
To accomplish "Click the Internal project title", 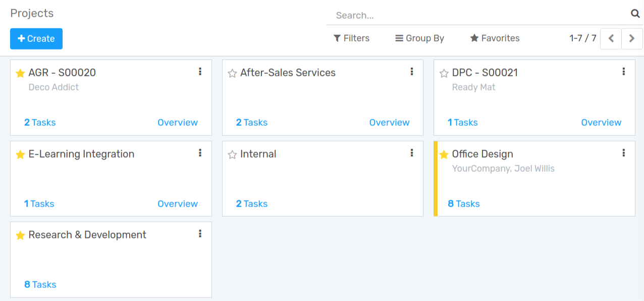I will [x=258, y=154].
